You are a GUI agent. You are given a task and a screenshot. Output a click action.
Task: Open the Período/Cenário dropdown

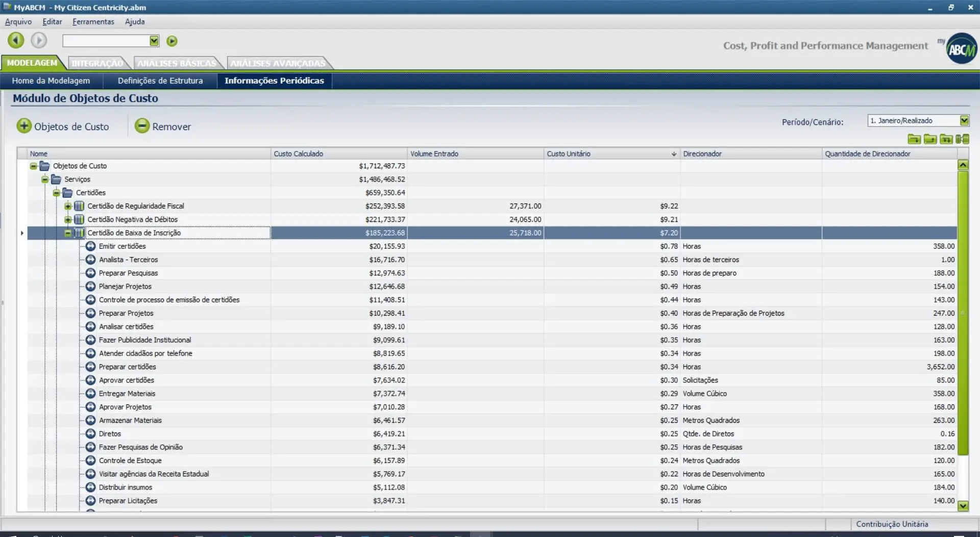coord(964,121)
